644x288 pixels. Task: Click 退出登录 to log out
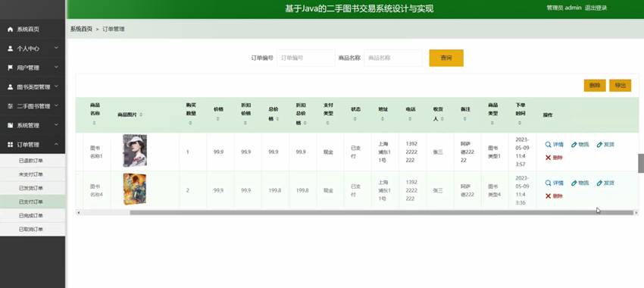click(596, 8)
